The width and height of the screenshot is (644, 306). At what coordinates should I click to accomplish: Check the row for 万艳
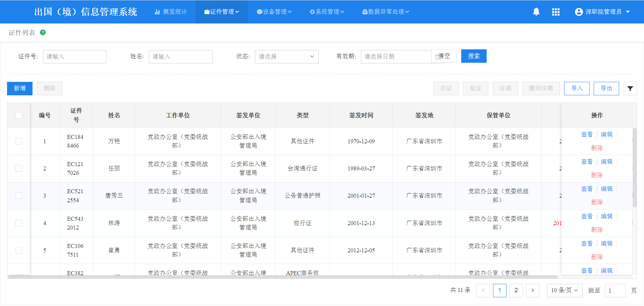[19, 141]
